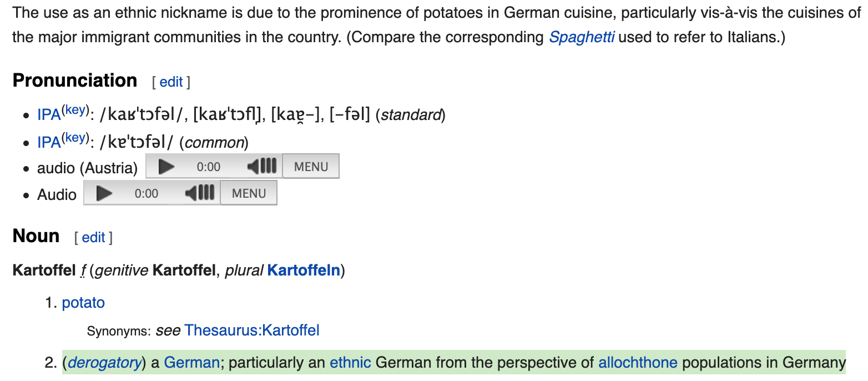
Task: Open Thesaurus:Kartoffel synonyms page
Action: (x=252, y=330)
